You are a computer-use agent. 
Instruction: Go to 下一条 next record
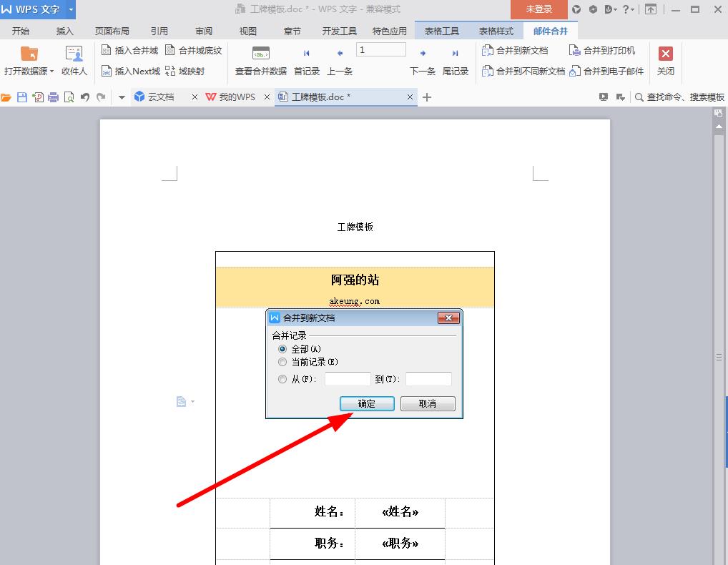[x=423, y=54]
